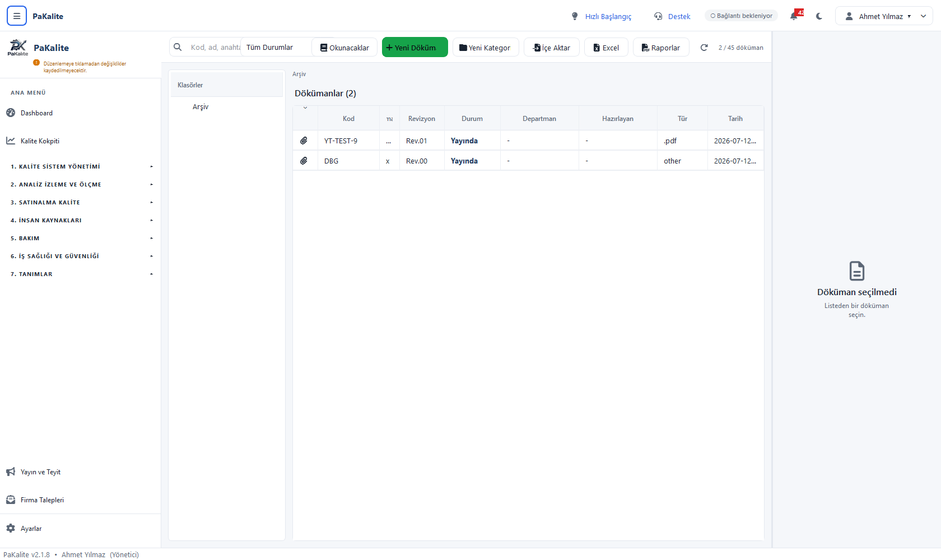This screenshot has width=941, height=560.
Task: Open the notifications bell icon
Action: point(794,16)
